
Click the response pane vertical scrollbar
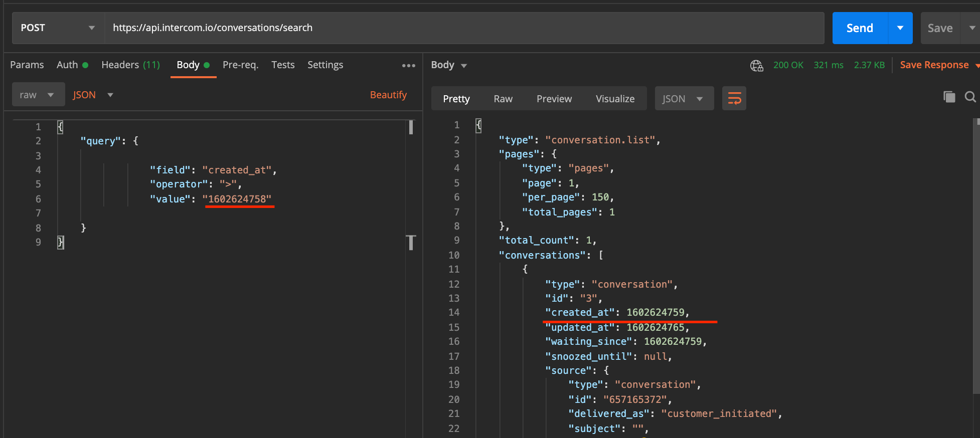(976, 256)
